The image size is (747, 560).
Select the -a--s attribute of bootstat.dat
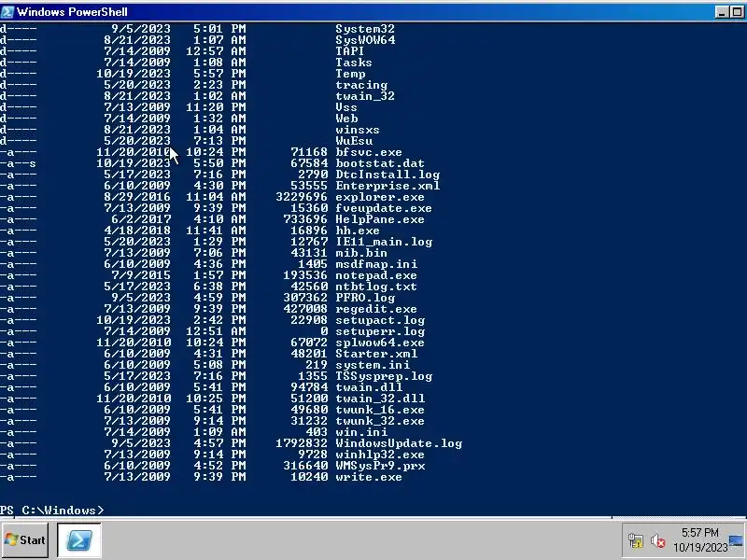[x=18, y=163]
